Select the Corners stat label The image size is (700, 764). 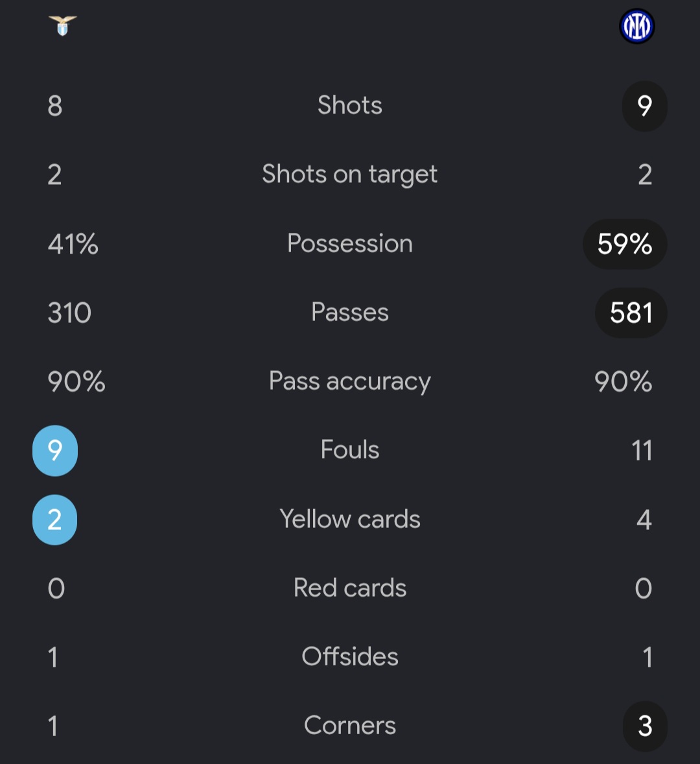click(x=350, y=726)
